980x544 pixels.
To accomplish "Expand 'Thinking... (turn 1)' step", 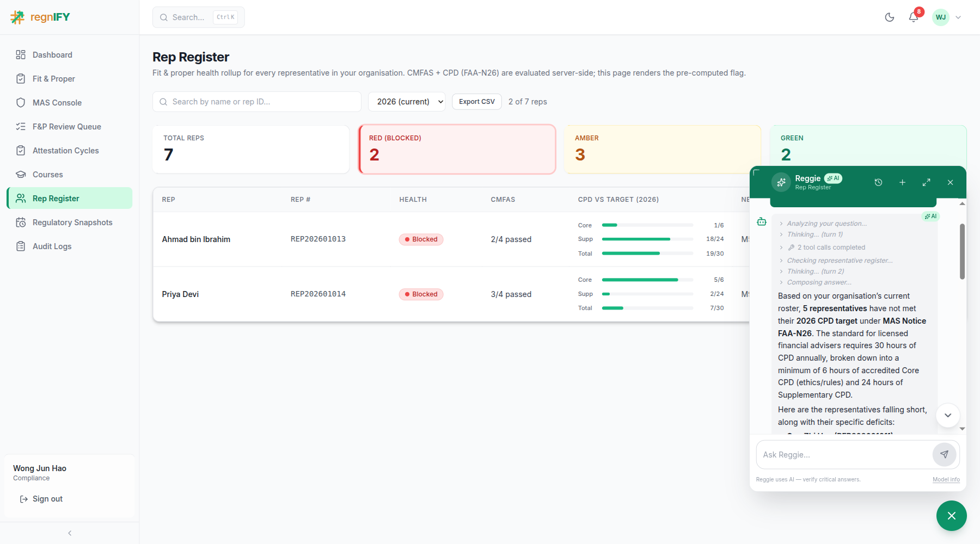I will [x=811, y=234].
